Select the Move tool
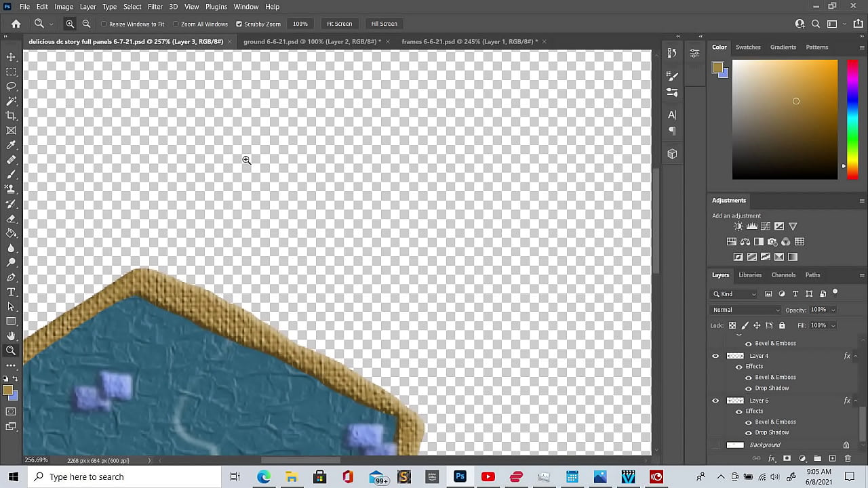The height and width of the screenshot is (488, 868). pyautogui.click(x=11, y=57)
